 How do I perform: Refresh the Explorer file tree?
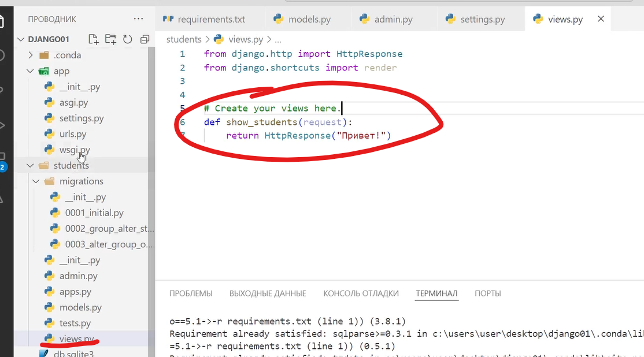click(127, 39)
